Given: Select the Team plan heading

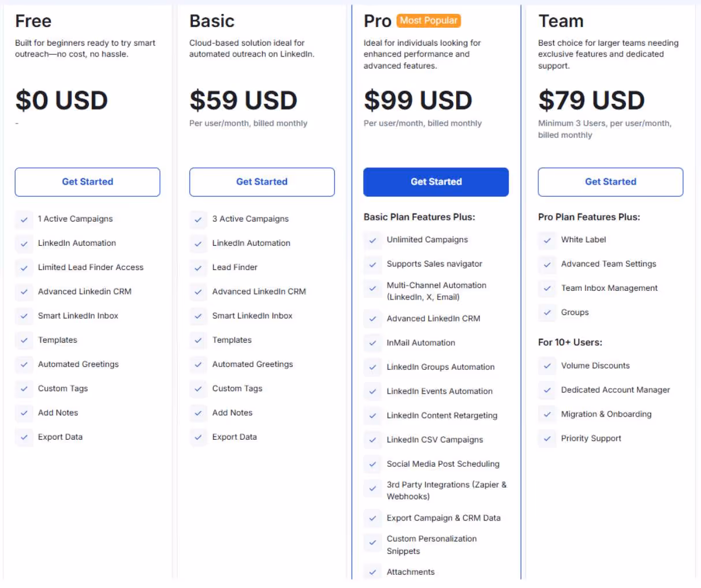Looking at the screenshot, I should coord(561,21).
